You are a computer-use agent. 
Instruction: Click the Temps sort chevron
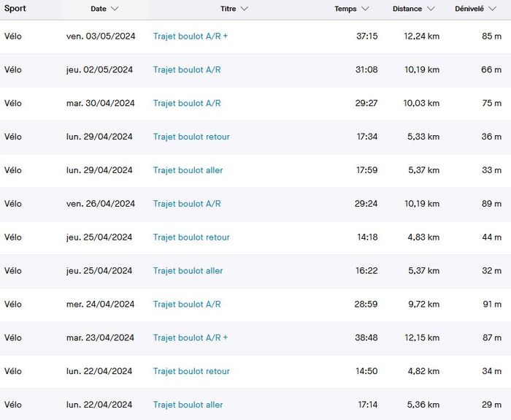365,9
